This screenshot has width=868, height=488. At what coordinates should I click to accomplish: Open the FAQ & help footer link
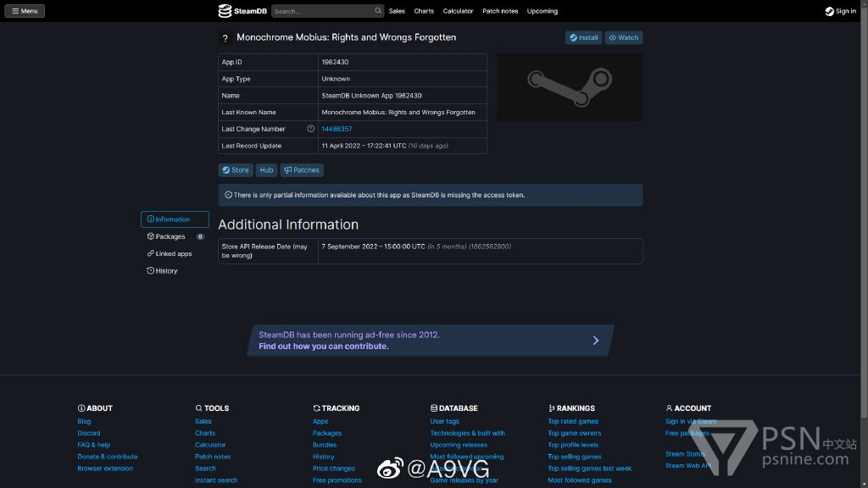[x=93, y=445]
